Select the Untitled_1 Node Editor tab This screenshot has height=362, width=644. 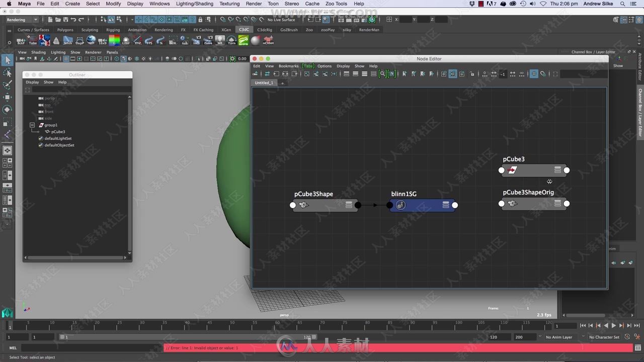click(x=264, y=82)
